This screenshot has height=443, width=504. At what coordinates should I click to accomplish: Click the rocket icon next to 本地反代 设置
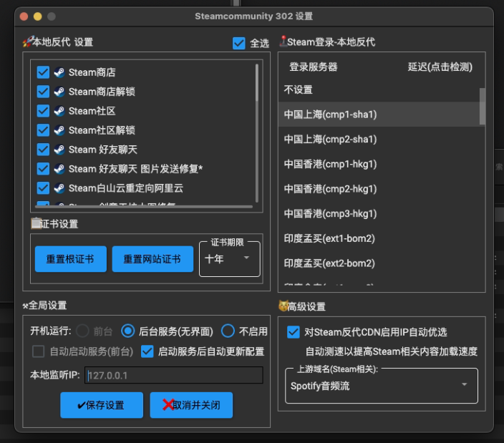tap(28, 42)
